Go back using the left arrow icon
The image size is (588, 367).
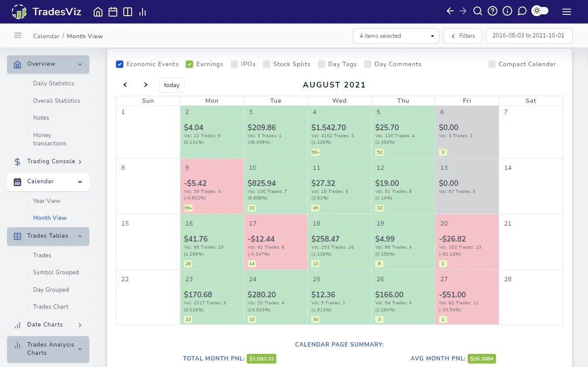tap(450, 11)
